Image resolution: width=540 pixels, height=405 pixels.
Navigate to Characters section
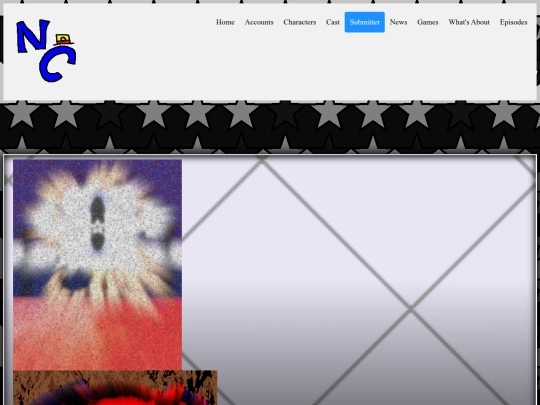300,22
